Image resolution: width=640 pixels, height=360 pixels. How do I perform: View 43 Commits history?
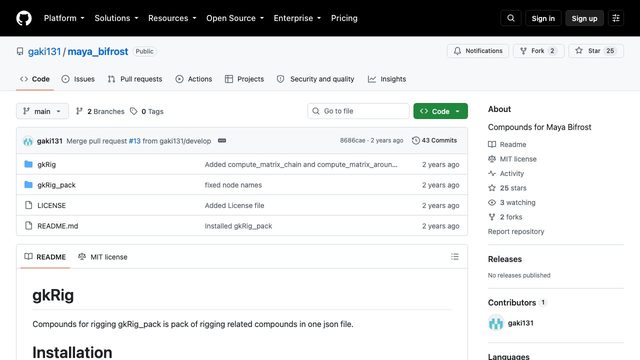pos(434,140)
